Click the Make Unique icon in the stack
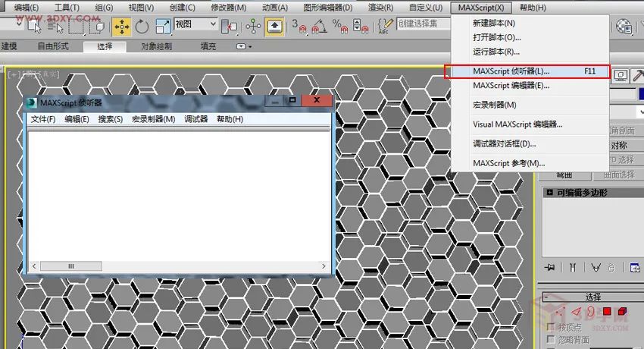Viewport: 644px width, 349px height. (596, 268)
